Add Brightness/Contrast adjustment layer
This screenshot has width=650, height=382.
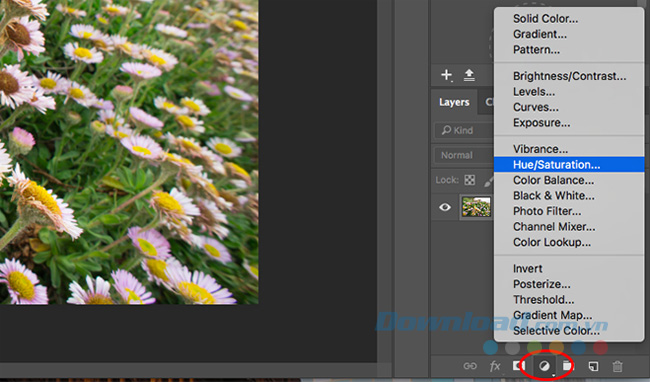569,76
